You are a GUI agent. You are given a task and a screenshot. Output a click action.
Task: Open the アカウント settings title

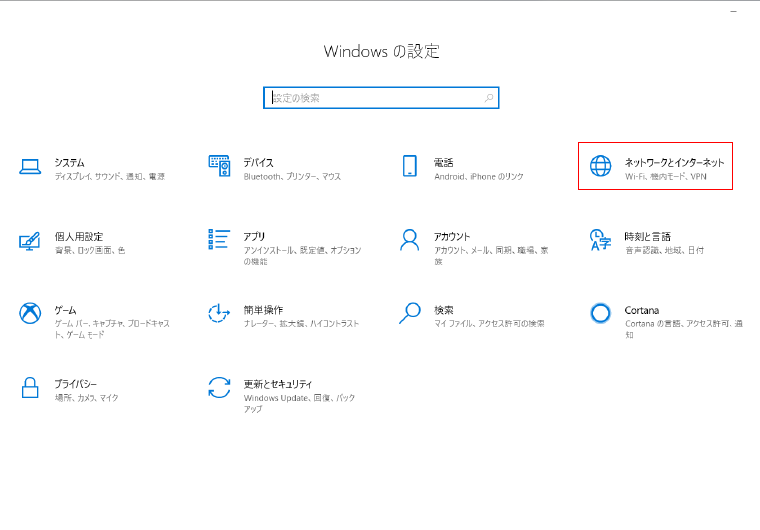(452, 237)
